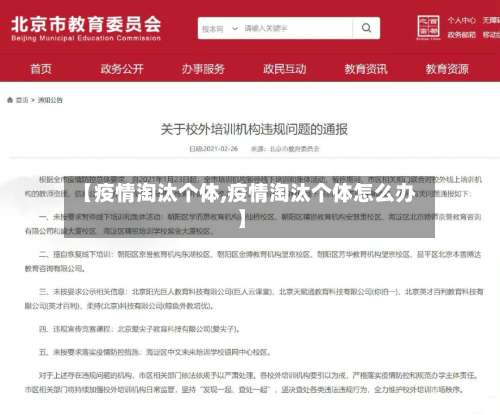This screenshot has height=415, width=500.
Task: Click the source text 北京市教育委员会
Action: [x=294, y=149]
